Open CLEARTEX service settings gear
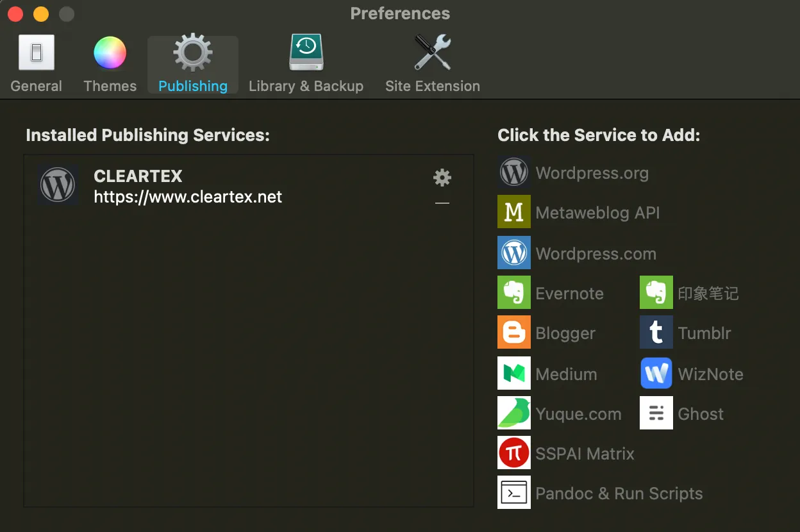The height and width of the screenshot is (532, 800). pos(442,178)
